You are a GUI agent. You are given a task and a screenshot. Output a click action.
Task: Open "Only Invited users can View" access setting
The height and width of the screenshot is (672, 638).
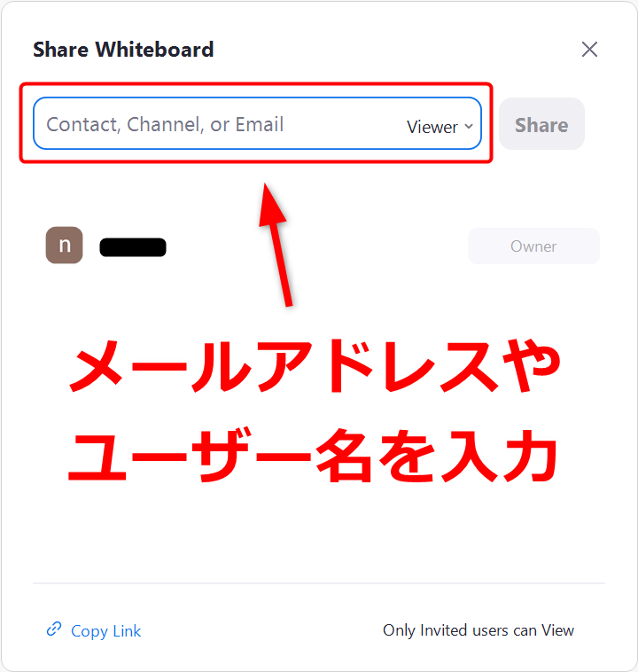(x=478, y=630)
